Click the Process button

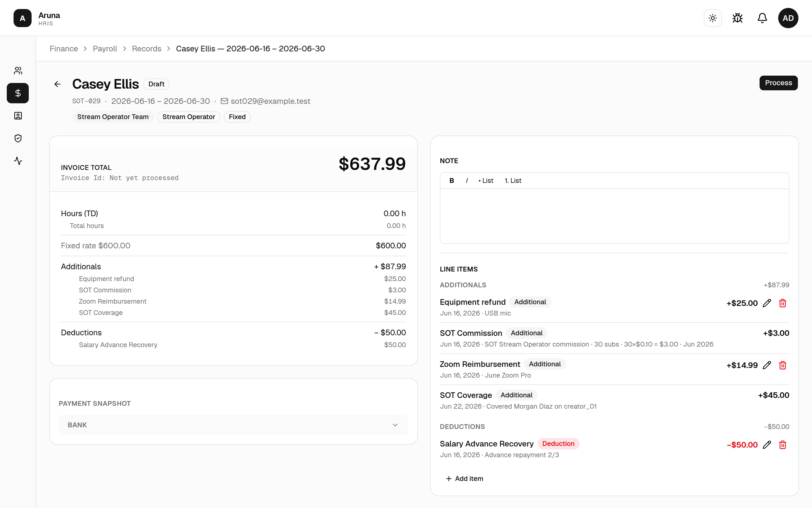778,83
